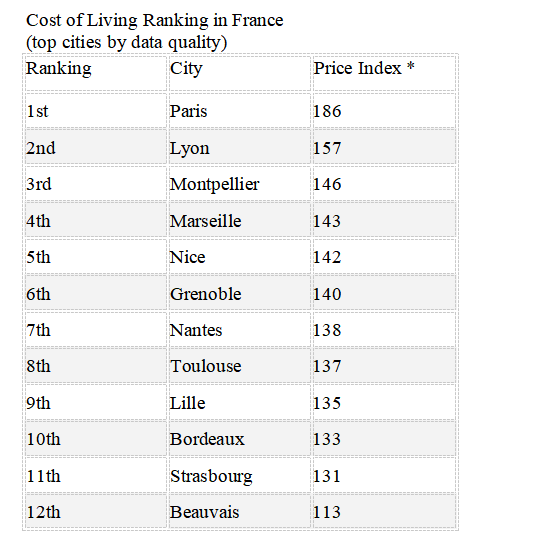
Task: Click the City column header
Action: [x=240, y=73]
